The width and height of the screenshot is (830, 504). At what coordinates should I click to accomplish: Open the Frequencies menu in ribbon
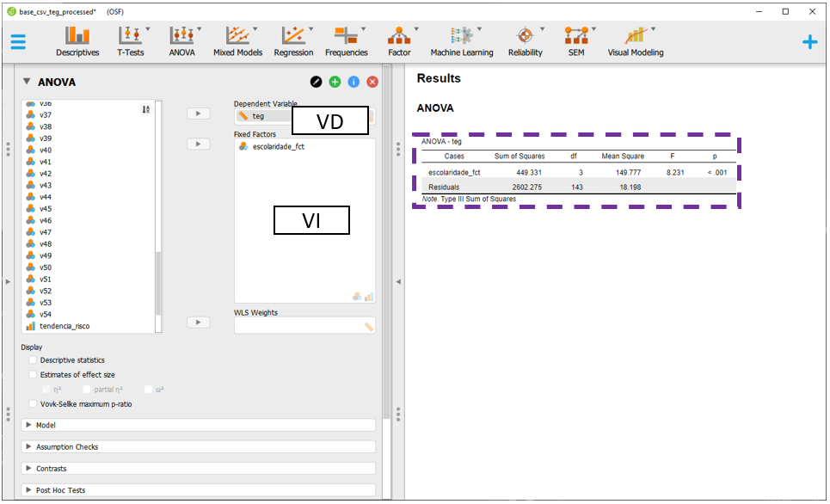[346, 40]
